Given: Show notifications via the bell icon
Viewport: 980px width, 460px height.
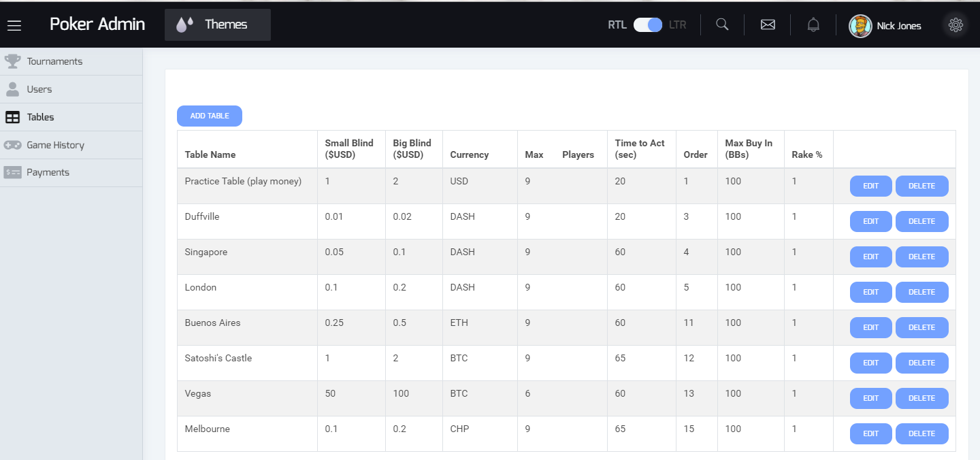Looking at the screenshot, I should point(813,25).
